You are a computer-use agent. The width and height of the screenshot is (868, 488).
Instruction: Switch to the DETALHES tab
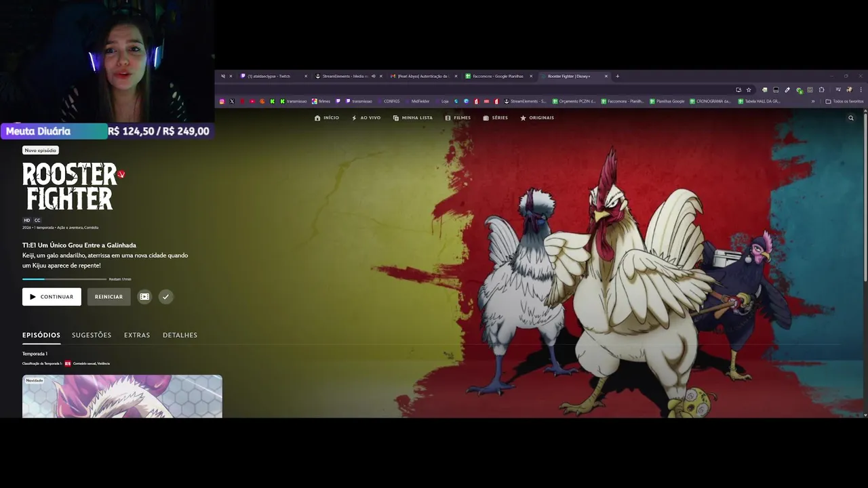coord(180,335)
